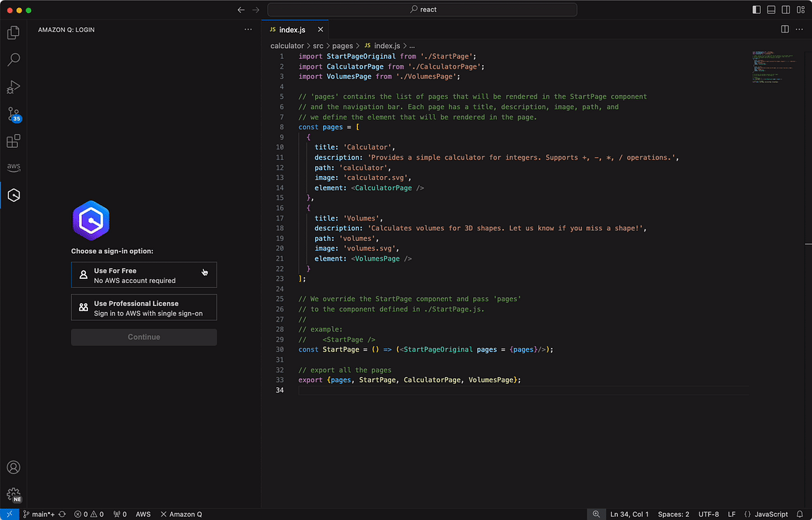Open the Extensions view icon
This screenshot has height=520, width=812.
pos(14,141)
